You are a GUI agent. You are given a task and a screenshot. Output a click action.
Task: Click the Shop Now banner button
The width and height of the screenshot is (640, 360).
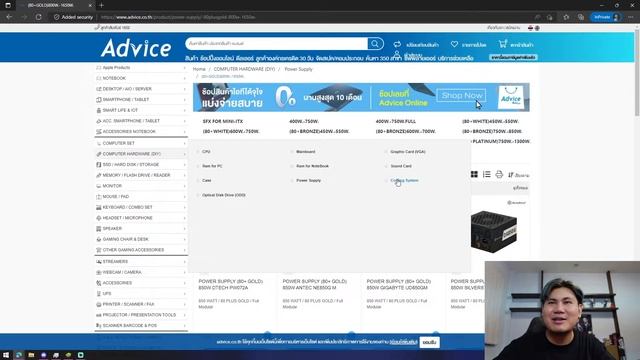[x=461, y=96]
